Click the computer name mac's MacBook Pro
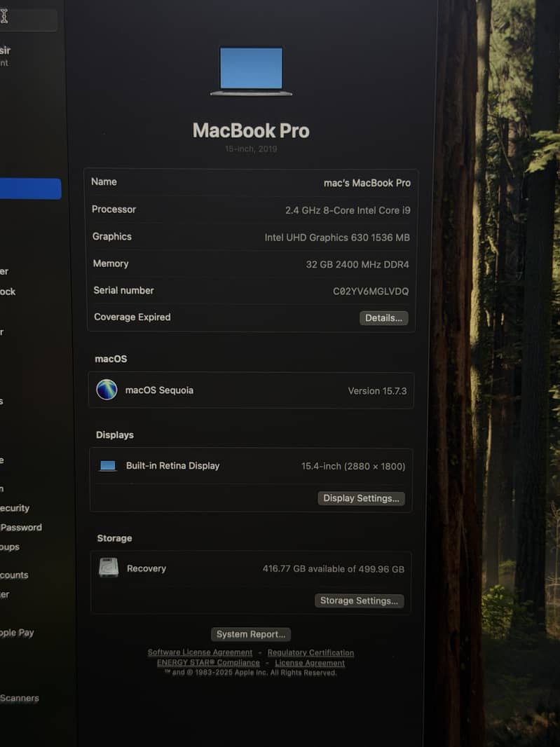This screenshot has width=560, height=747. [367, 183]
